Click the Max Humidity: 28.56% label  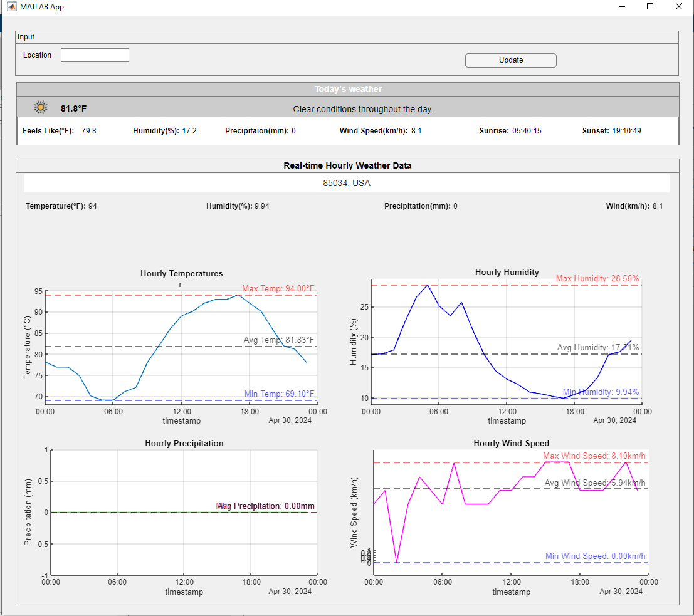tap(597, 278)
